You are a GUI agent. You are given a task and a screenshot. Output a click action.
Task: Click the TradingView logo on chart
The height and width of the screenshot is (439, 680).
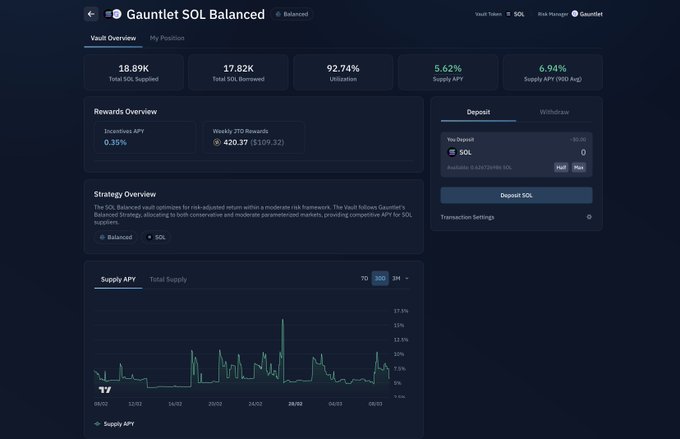click(104, 388)
